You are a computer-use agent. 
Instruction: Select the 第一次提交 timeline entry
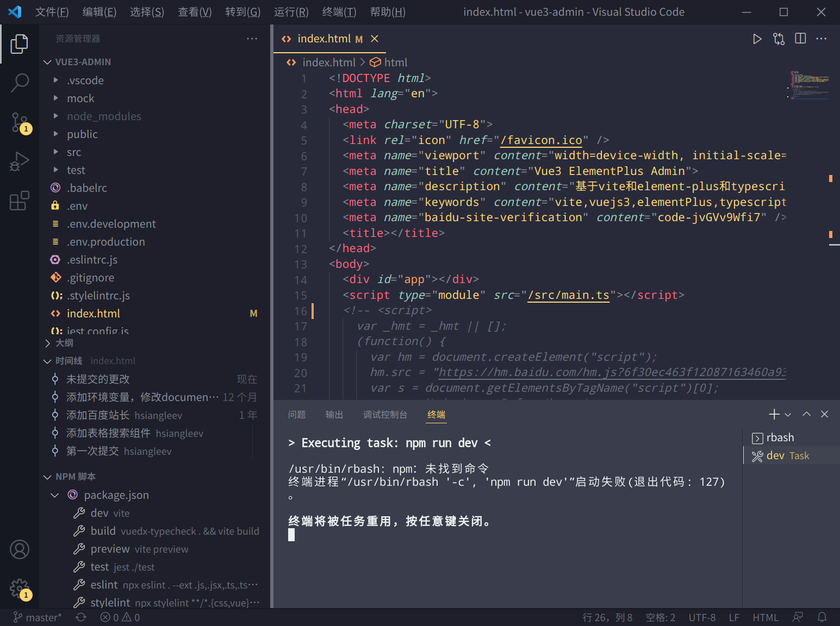[x=155, y=451]
